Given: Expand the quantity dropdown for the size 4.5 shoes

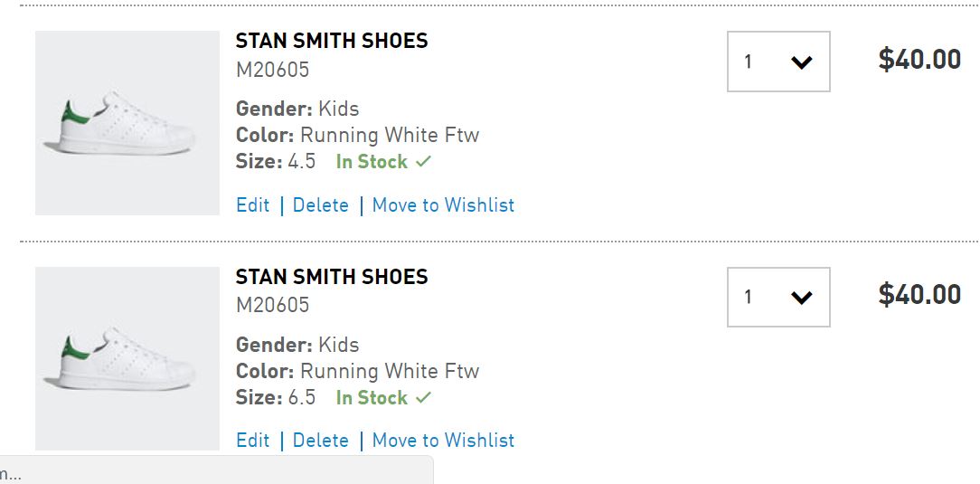Looking at the screenshot, I should [778, 62].
